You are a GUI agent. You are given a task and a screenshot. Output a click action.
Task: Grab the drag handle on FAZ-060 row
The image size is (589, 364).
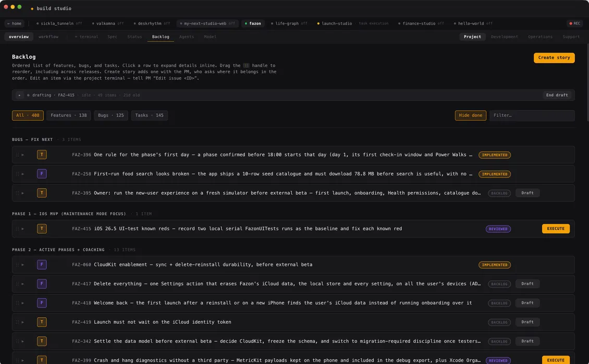tap(17, 265)
